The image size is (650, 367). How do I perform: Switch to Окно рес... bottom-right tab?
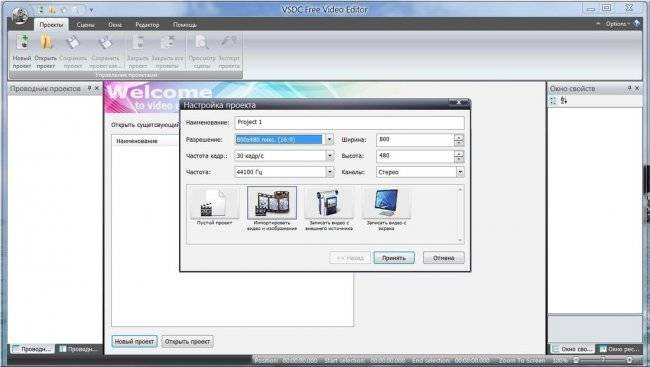coord(620,349)
